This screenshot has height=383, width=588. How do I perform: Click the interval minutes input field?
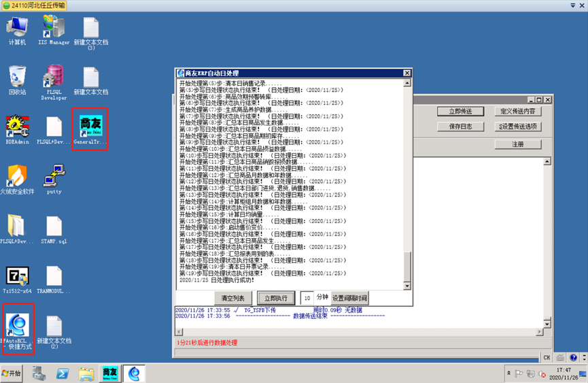click(307, 298)
